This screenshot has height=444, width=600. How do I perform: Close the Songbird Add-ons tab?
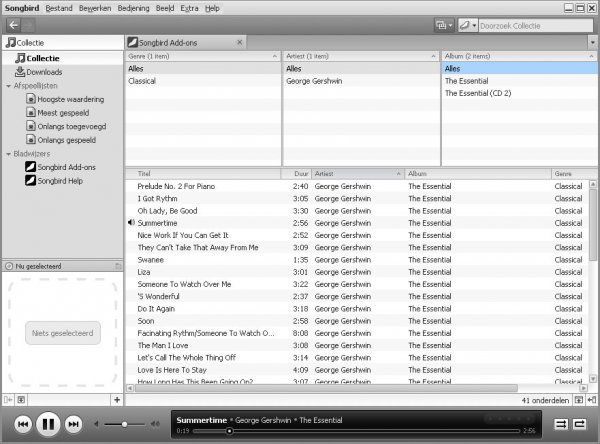tap(239, 43)
